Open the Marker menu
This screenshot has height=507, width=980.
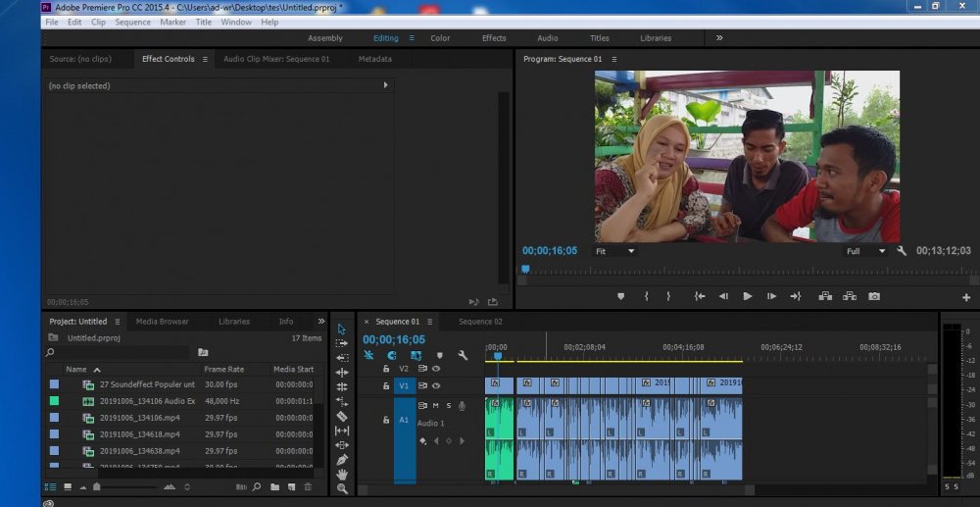click(172, 22)
